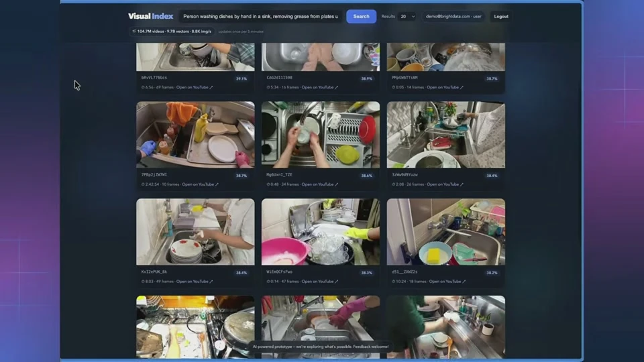Viewport: 644px width, 362px height.
Task: Open thumbnail above KvI2ePUK_8k
Action: tap(195, 232)
